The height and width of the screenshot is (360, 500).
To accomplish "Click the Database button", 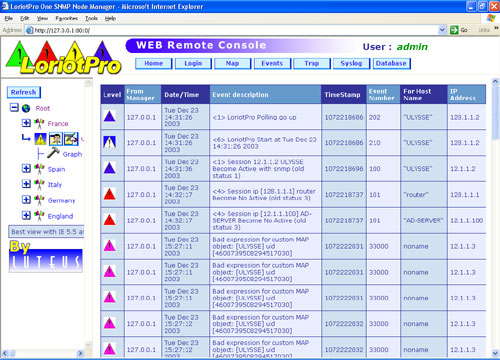I will point(391,63).
